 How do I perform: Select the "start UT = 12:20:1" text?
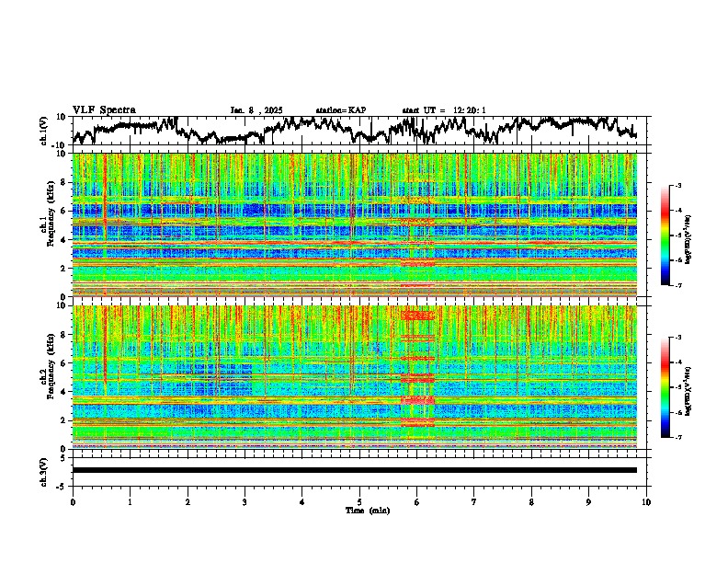444,110
